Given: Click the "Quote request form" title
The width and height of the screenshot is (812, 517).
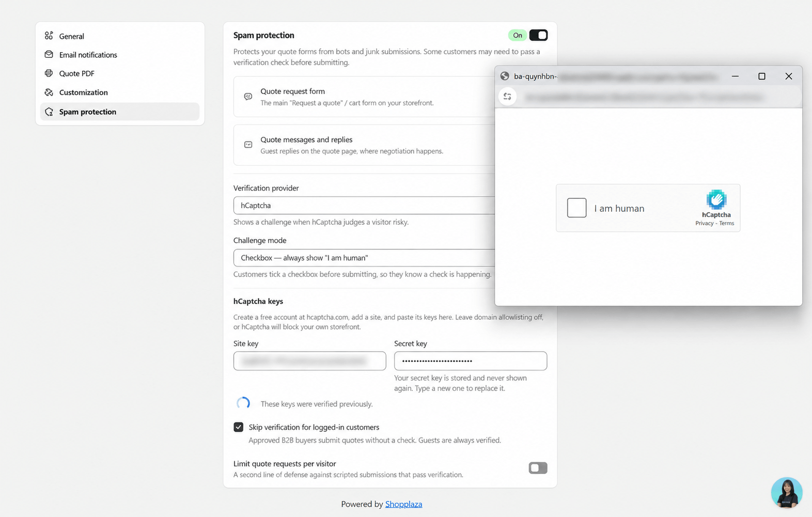Looking at the screenshot, I should (293, 91).
